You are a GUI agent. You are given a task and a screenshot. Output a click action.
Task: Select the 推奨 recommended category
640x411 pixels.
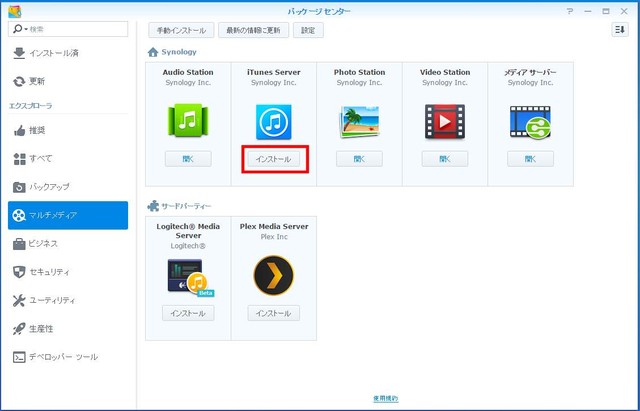point(68,131)
